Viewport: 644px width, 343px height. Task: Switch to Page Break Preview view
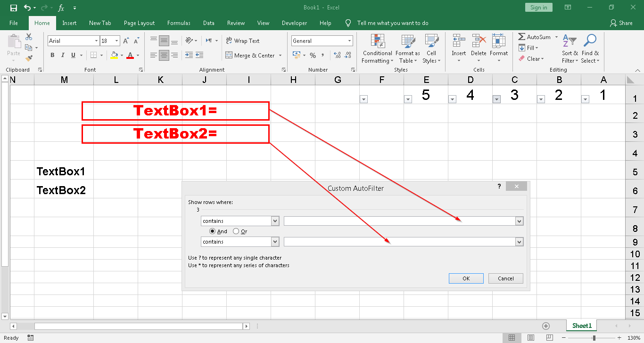(x=550, y=338)
